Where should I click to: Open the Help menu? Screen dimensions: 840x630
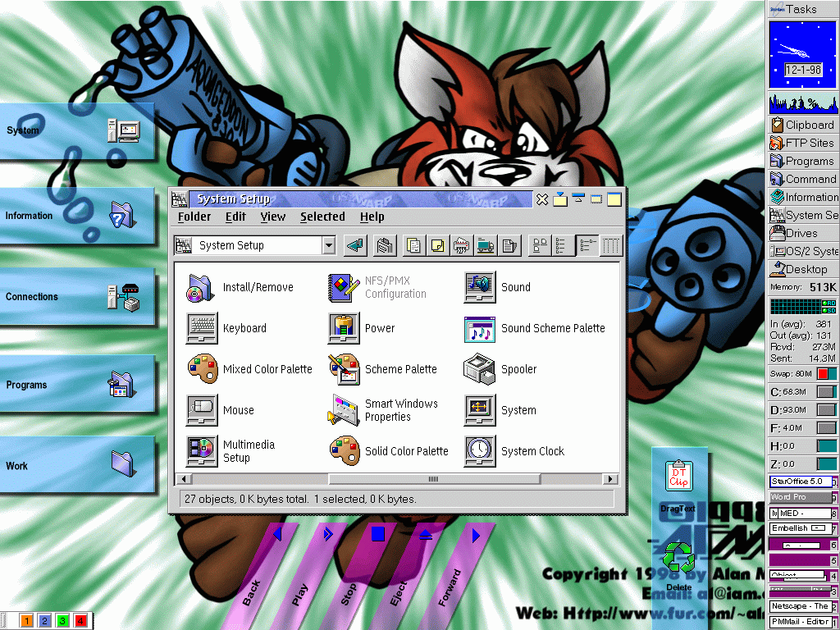372,217
